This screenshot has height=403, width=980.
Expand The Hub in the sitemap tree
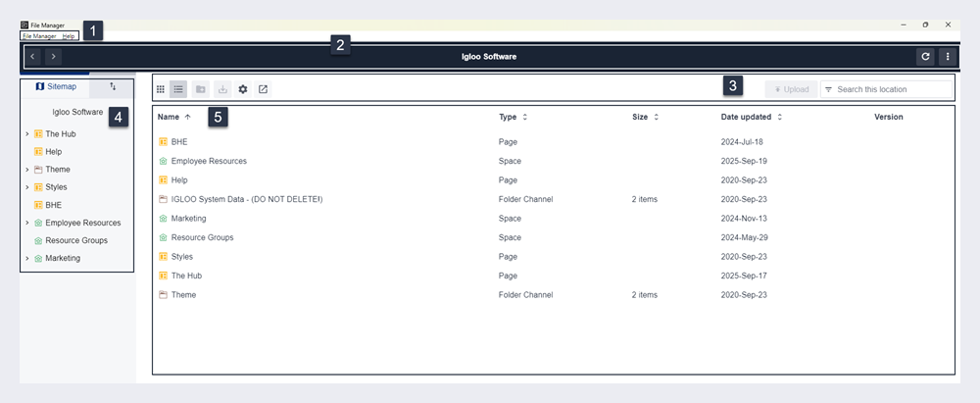(27, 134)
